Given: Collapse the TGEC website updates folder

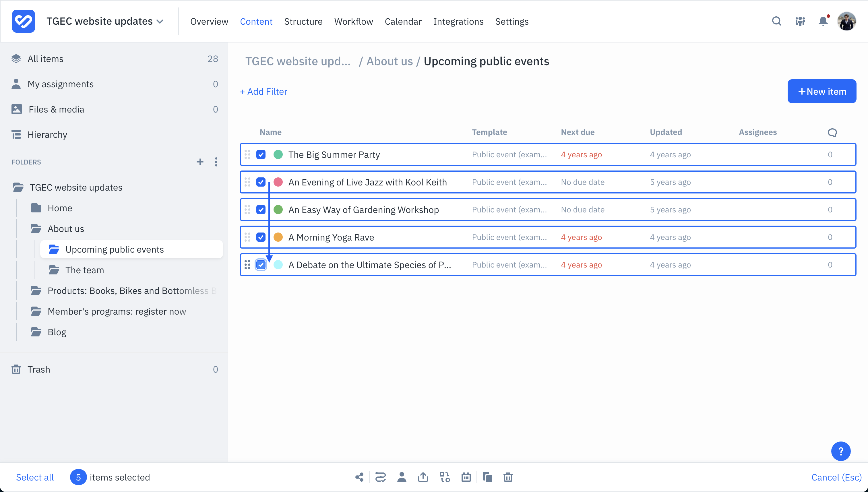Looking at the screenshot, I should (18, 187).
